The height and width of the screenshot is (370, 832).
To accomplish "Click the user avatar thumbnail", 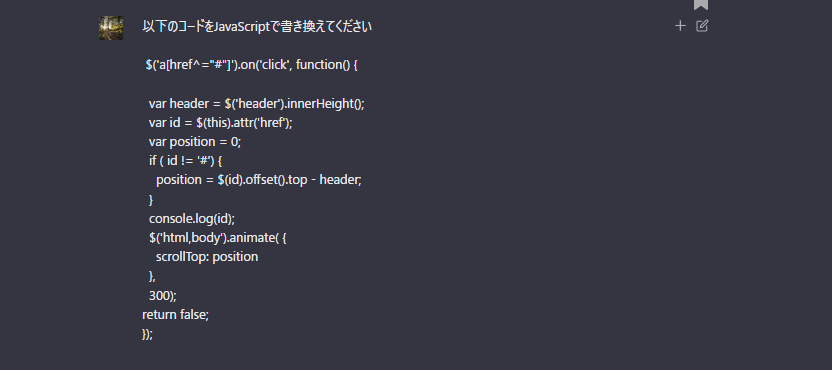I will 111,28.
